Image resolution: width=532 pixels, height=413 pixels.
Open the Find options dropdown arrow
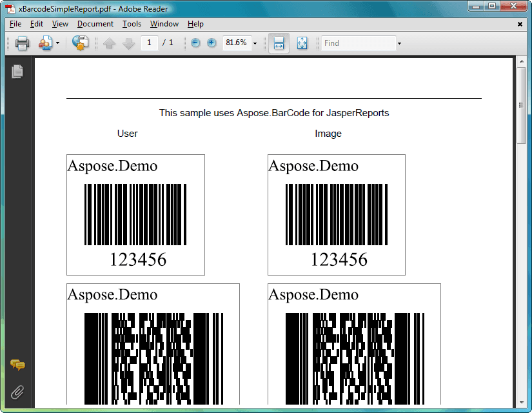[x=399, y=43]
